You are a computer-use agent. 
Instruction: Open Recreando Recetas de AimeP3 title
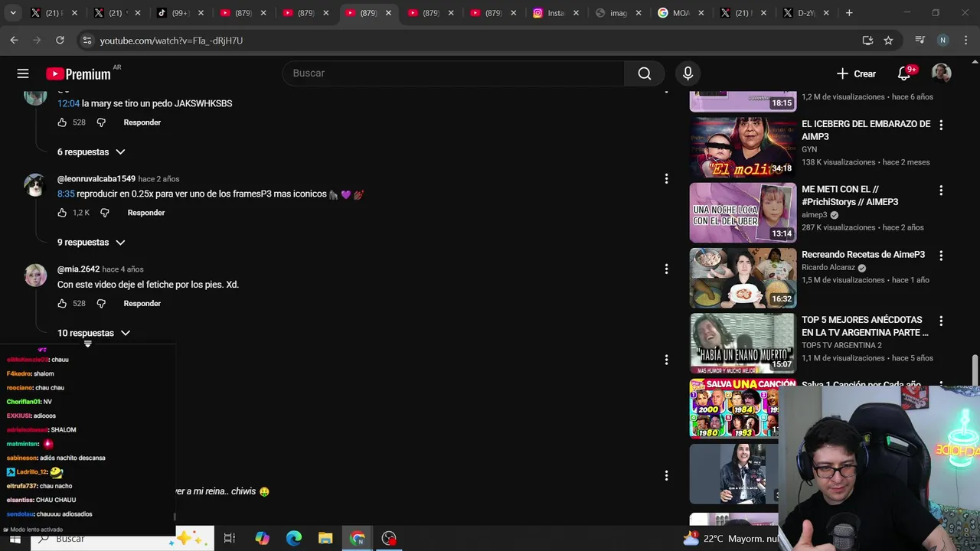click(863, 255)
